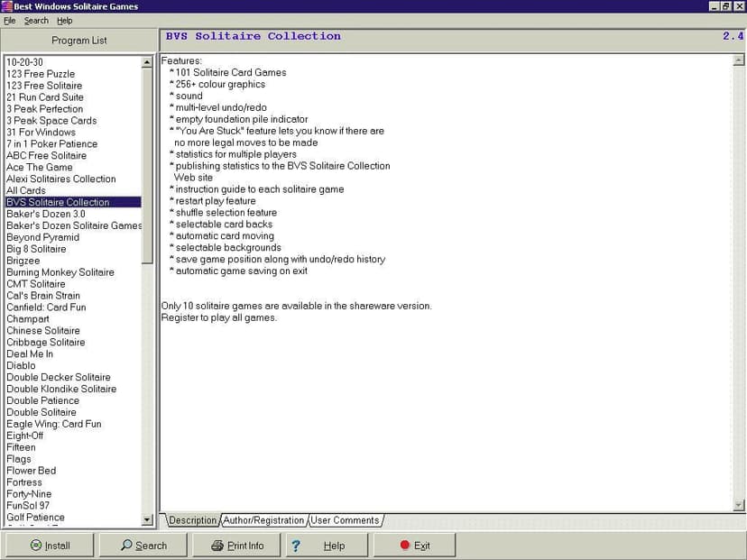747x560 pixels.
Task: Exit the program using the Exit button
Action: point(414,546)
